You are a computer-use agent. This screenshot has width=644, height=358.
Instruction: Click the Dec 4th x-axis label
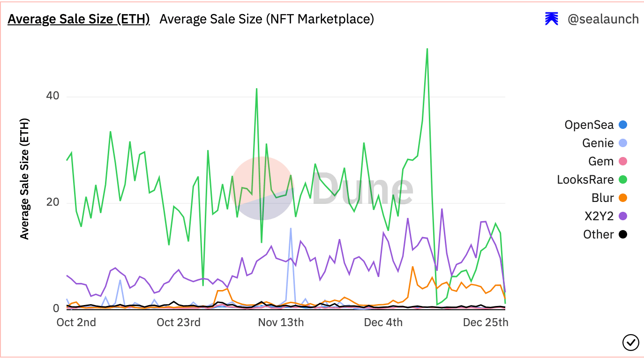tap(383, 322)
